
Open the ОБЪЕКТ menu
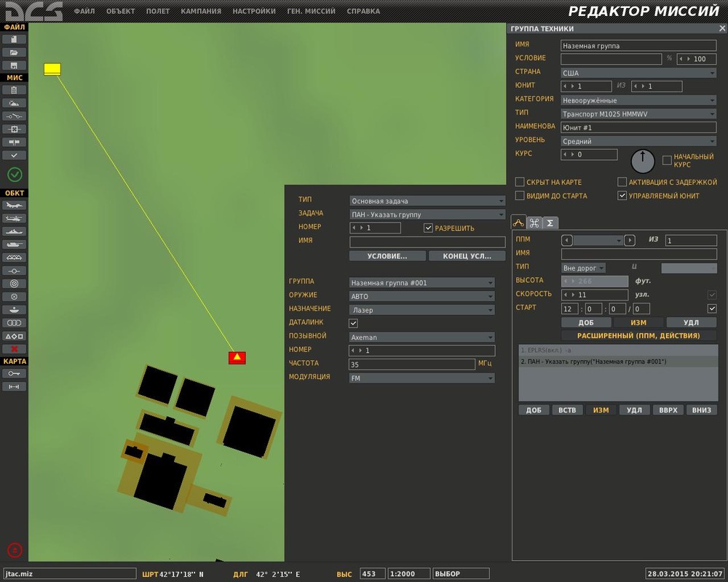point(121,11)
